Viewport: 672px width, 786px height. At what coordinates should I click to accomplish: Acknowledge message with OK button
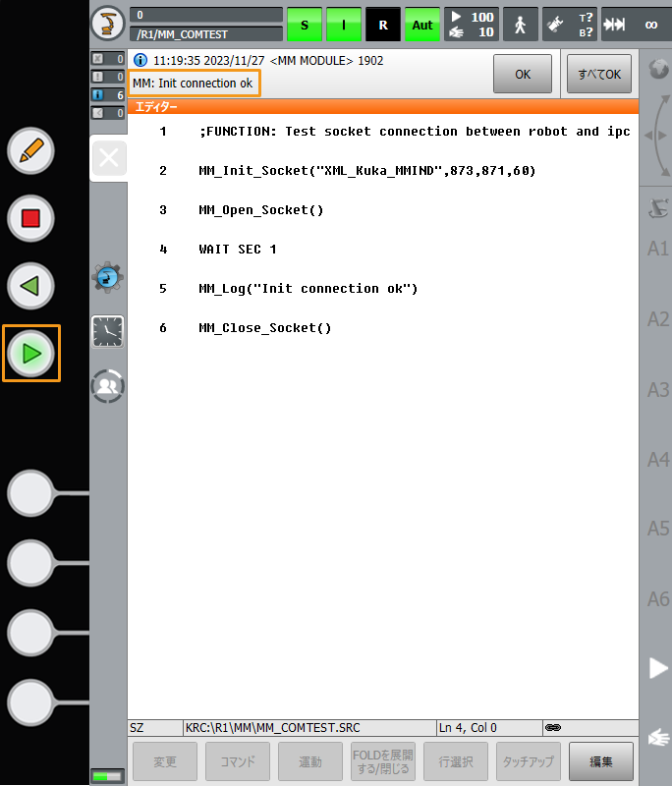coord(522,75)
